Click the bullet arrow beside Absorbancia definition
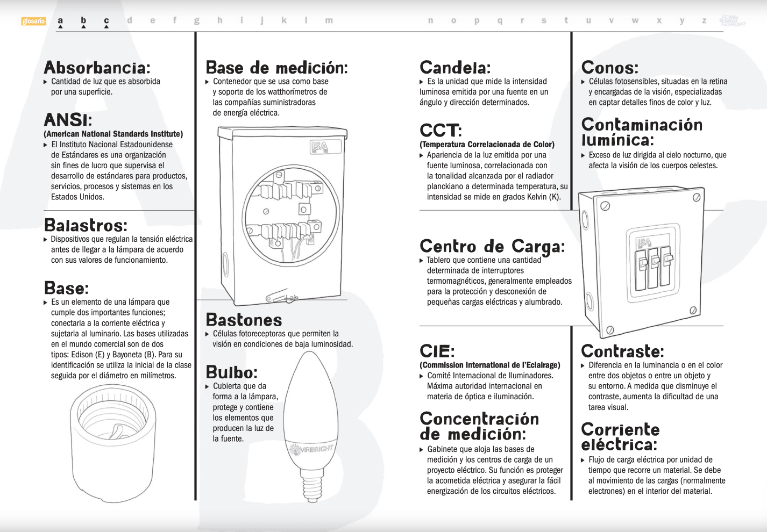Viewport: 767px width, 532px height. coord(46,82)
